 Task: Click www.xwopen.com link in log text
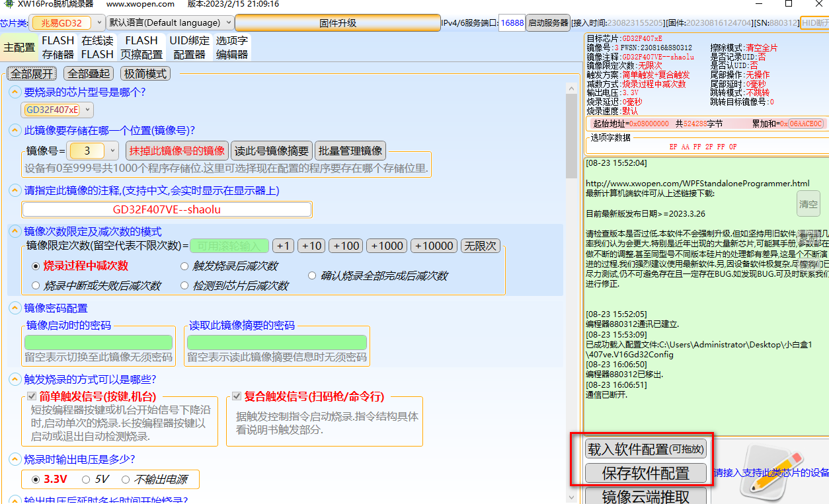697,183
